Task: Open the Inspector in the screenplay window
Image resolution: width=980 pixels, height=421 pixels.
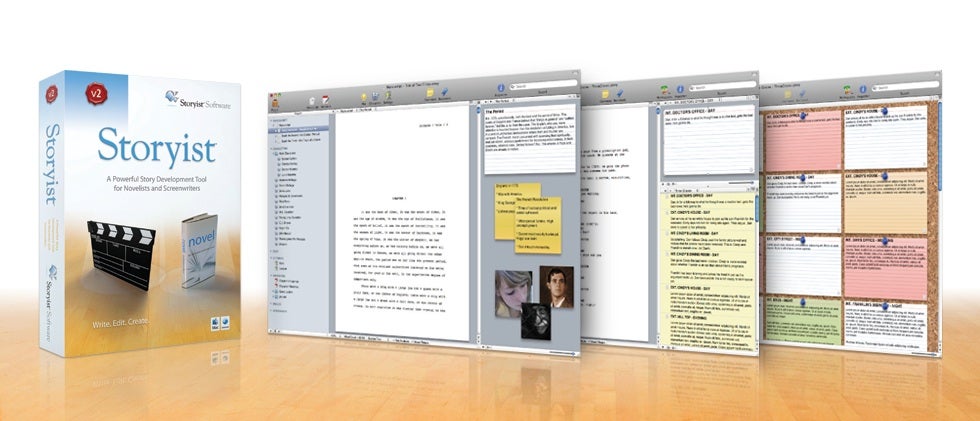Action: pyautogui.click(x=679, y=89)
